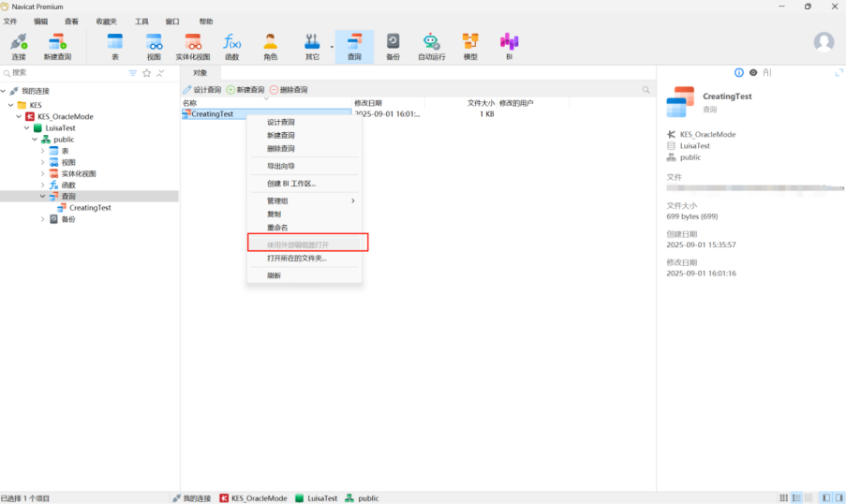Click the 新建查询 button above query list
This screenshot has height=504, width=846.
(x=245, y=90)
